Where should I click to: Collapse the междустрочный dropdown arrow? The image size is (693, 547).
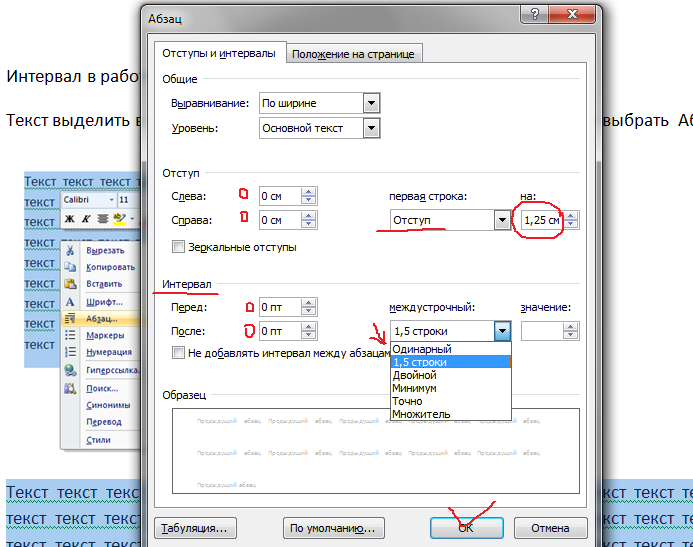[x=502, y=331]
